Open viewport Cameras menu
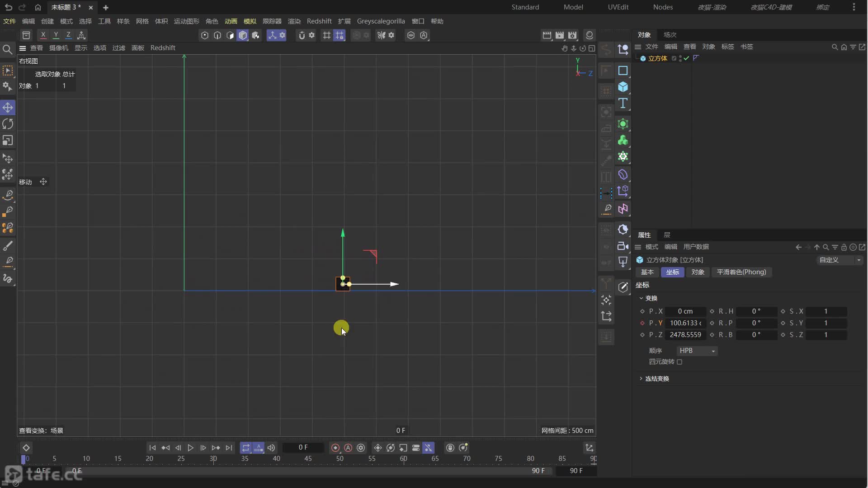The image size is (868, 488). coord(59,48)
